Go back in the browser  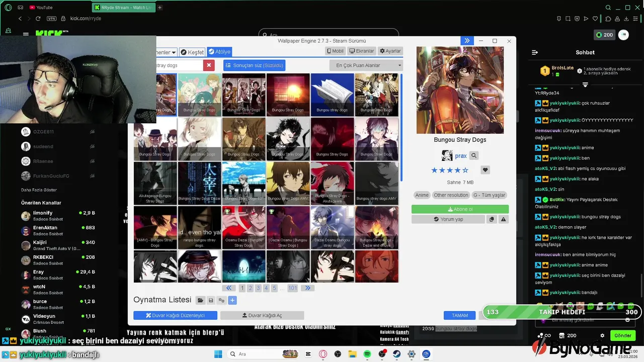20,19
